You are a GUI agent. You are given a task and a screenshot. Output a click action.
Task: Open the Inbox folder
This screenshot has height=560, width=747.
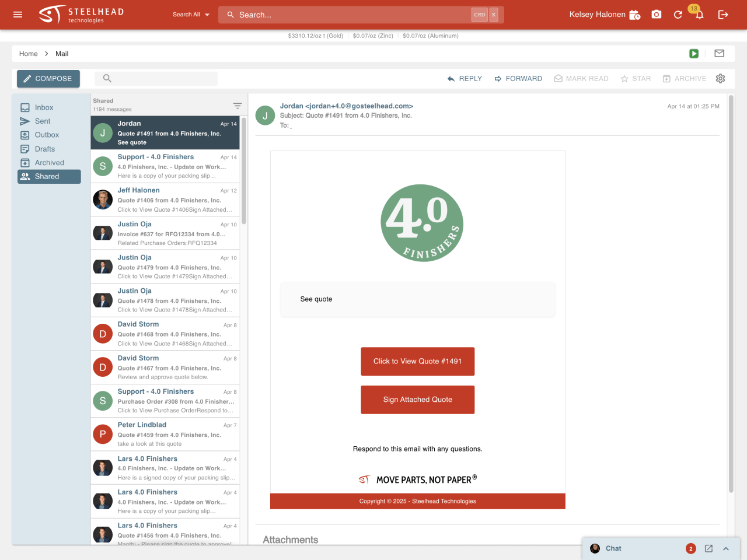point(44,107)
